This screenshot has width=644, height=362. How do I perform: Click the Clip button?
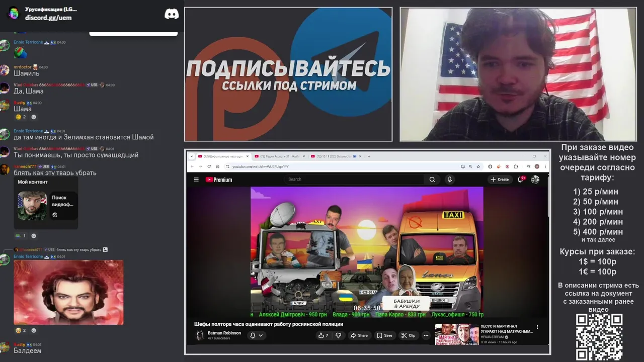[x=408, y=335]
